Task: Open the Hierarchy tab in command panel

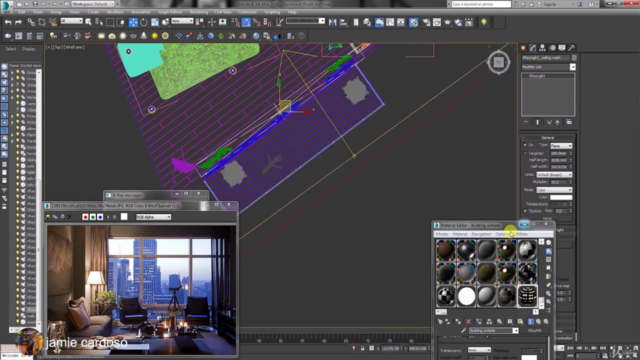Action: tap(542, 48)
